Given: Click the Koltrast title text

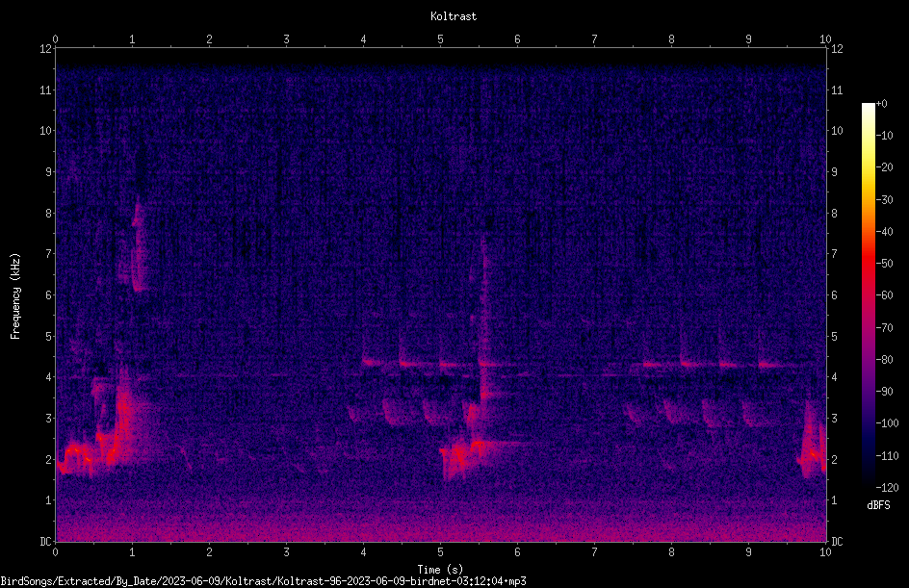Looking at the screenshot, I should [454, 16].
